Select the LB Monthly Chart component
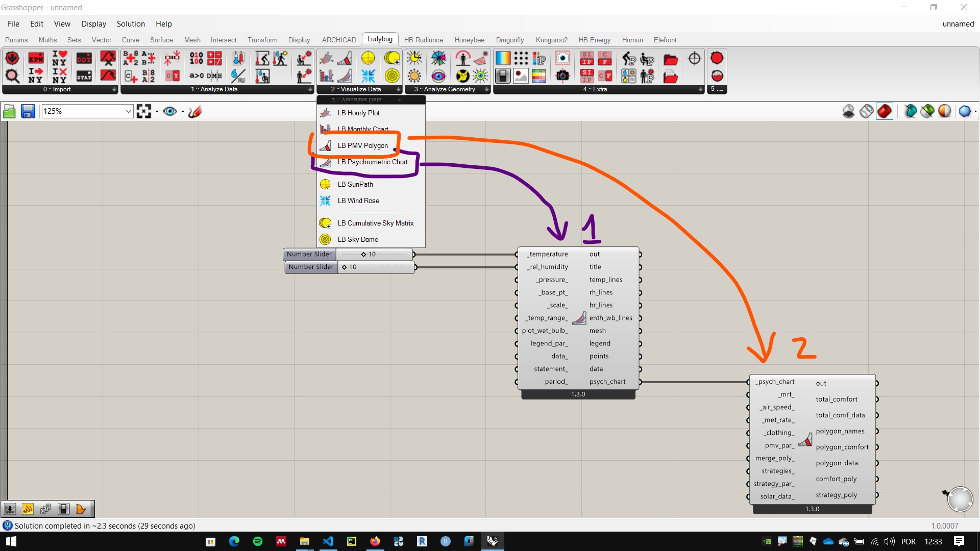Viewport: 980px width, 551px height. point(364,129)
